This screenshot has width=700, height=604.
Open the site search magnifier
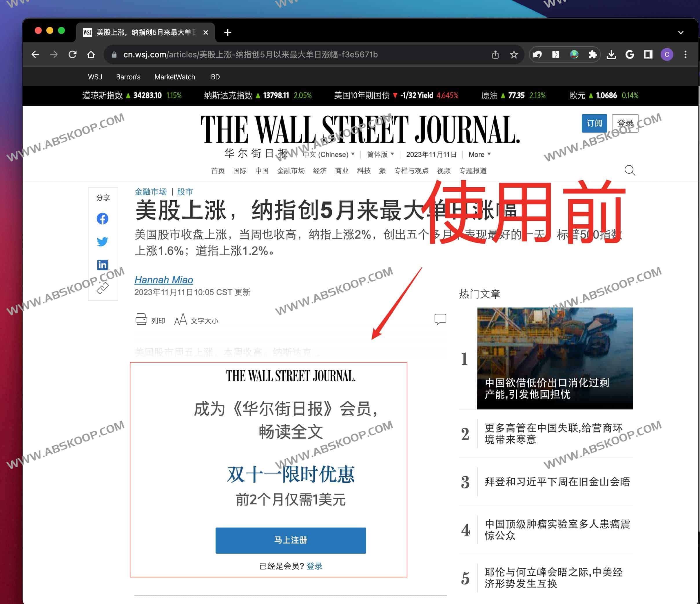click(629, 171)
